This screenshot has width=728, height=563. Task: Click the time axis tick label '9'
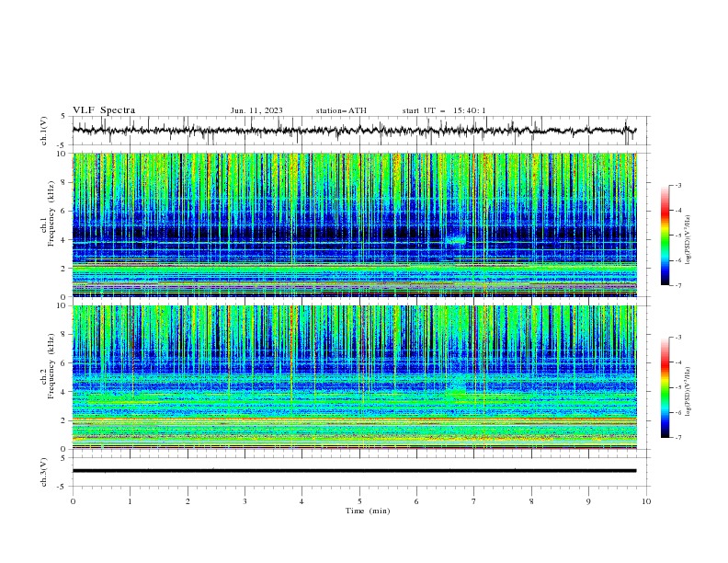(588, 501)
